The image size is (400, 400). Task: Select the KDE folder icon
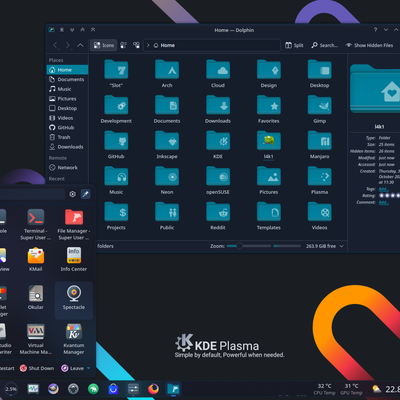click(218, 141)
